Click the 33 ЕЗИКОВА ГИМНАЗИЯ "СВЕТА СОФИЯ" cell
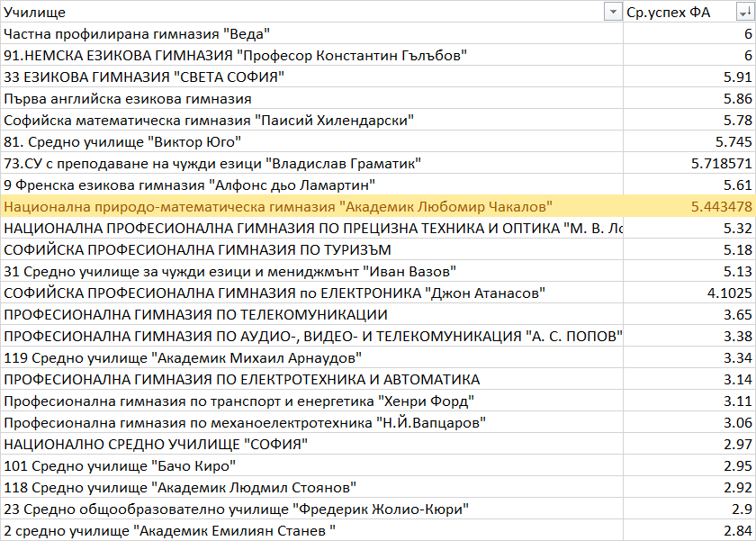Screen dimensions: 756x541 click(x=144, y=77)
